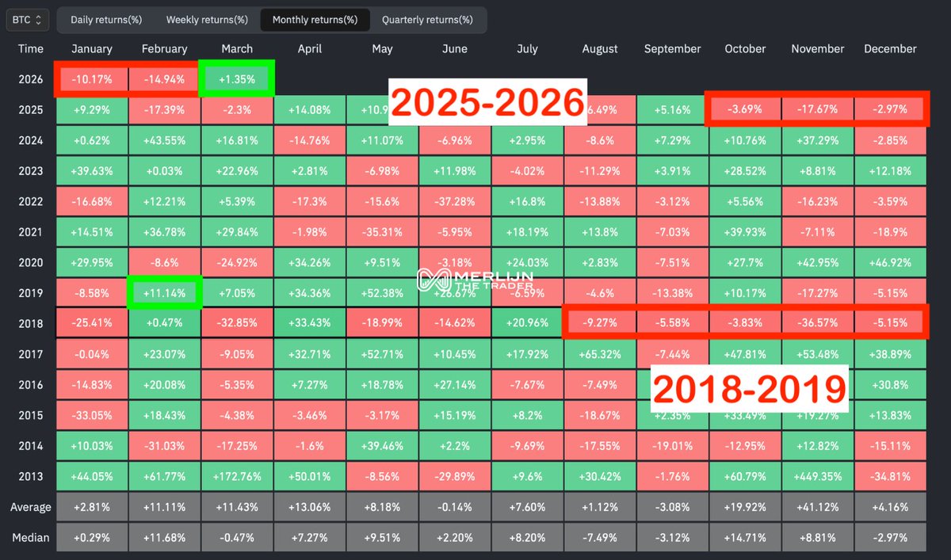Click the 2020 row label

(31, 263)
